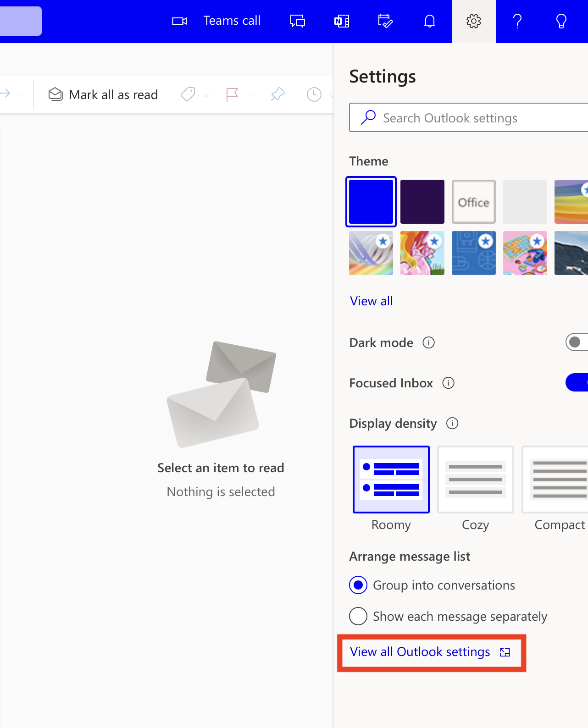Open the My Day calendar-check icon
The height and width of the screenshot is (728, 588).
pyautogui.click(x=385, y=21)
